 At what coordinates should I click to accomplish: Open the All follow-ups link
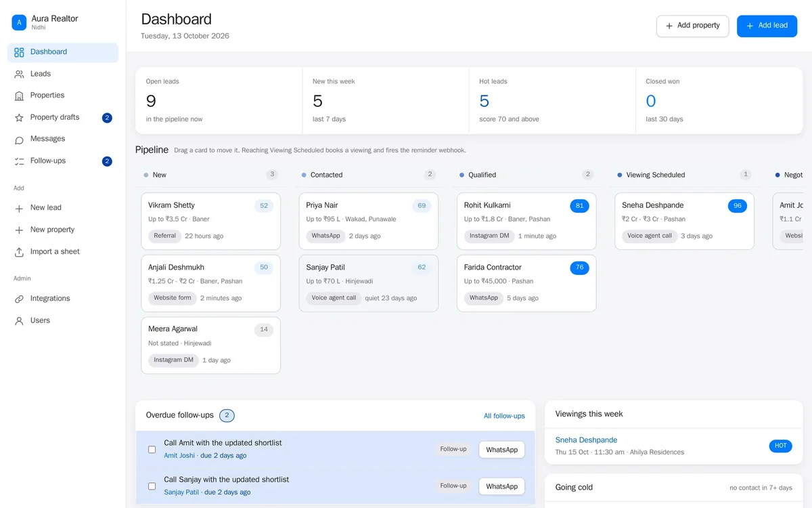(504, 416)
